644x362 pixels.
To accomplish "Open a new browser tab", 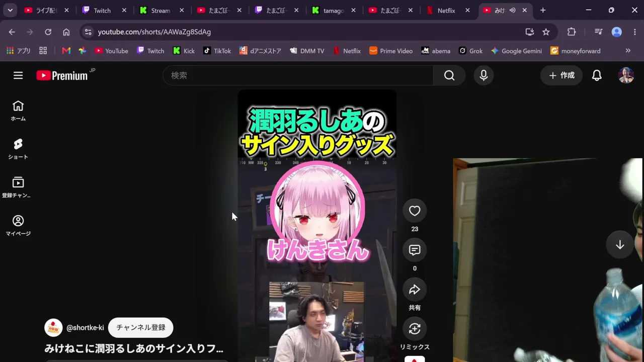I will click(x=543, y=10).
